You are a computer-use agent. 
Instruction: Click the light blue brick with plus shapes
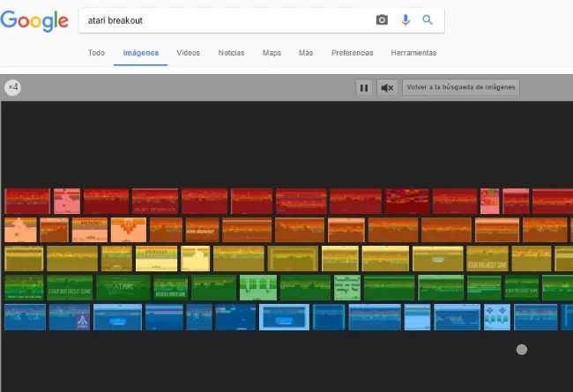tap(496, 317)
